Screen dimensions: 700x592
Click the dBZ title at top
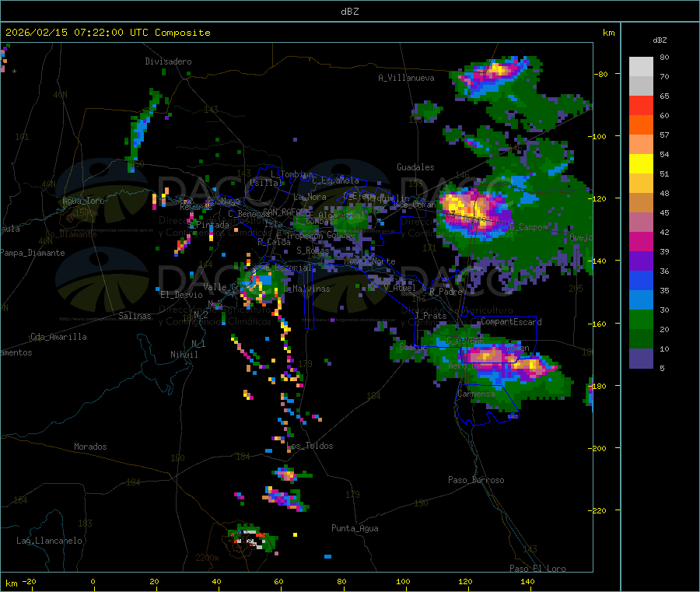(349, 12)
